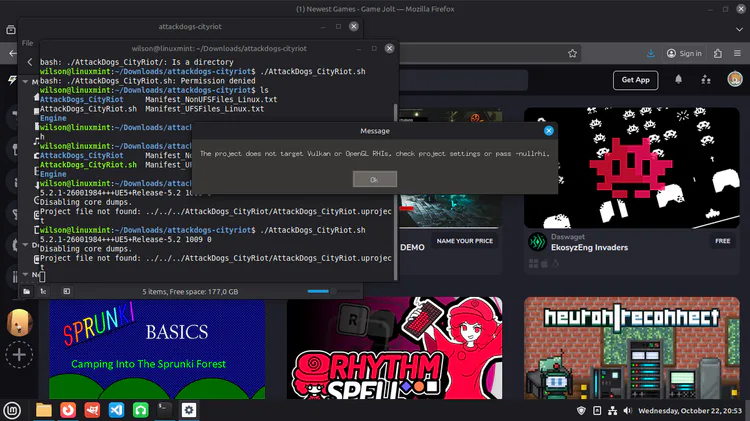
Task: Click Sign in on Firefox toolbar
Action: pyautogui.click(x=684, y=54)
